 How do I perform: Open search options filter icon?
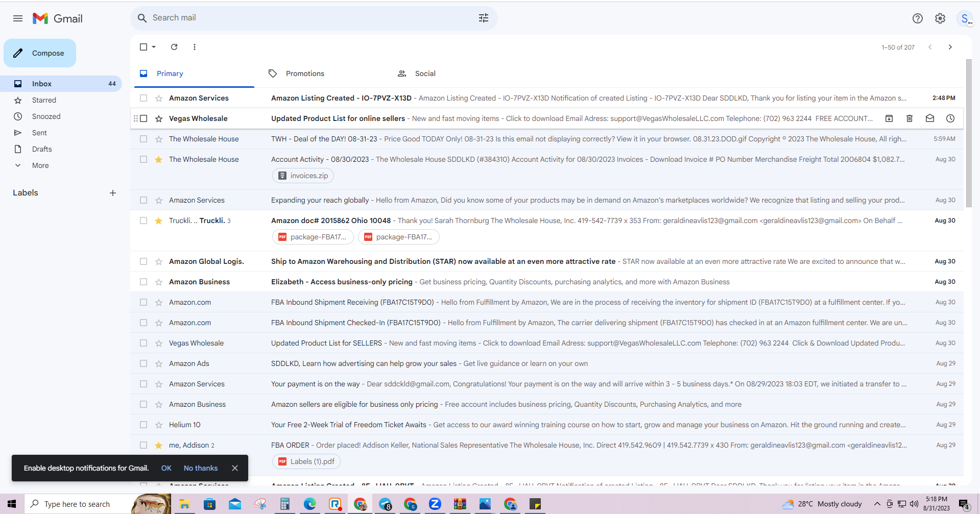[483, 18]
